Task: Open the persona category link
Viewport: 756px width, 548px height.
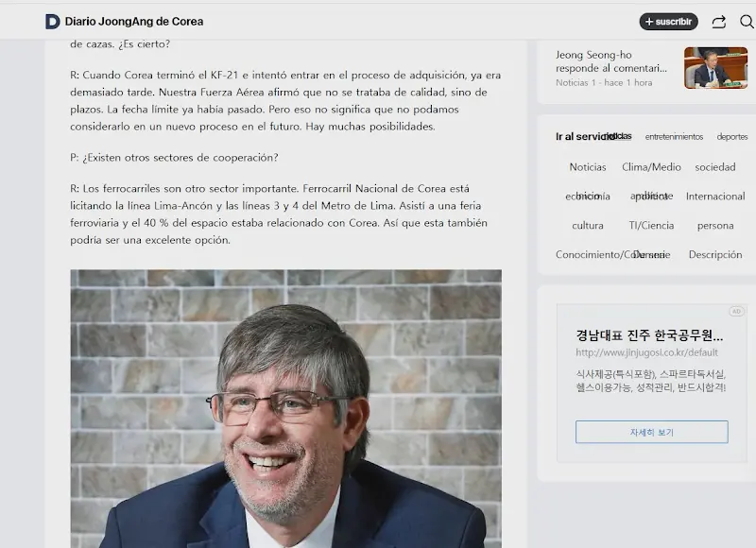Action: coord(715,226)
